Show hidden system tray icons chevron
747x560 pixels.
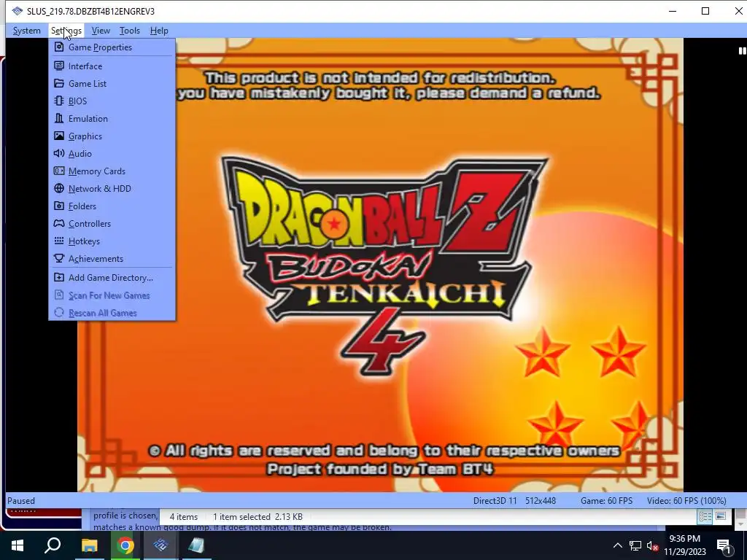point(617,545)
